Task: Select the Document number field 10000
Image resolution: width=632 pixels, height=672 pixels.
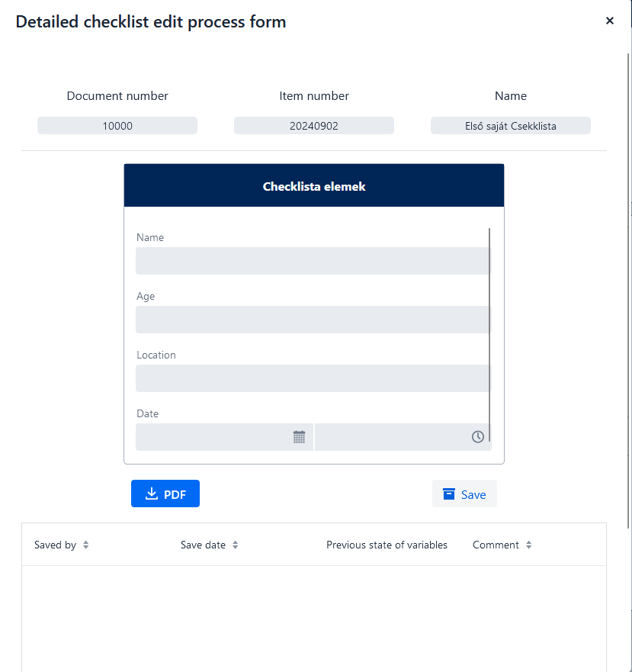Action: [x=117, y=126]
